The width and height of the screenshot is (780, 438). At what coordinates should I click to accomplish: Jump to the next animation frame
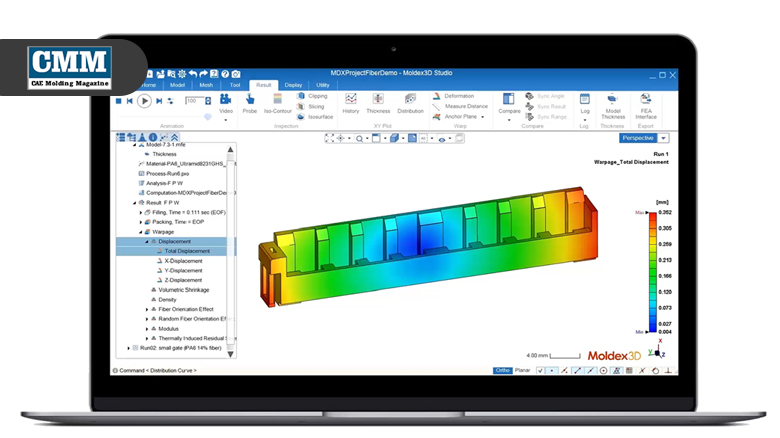tap(159, 101)
